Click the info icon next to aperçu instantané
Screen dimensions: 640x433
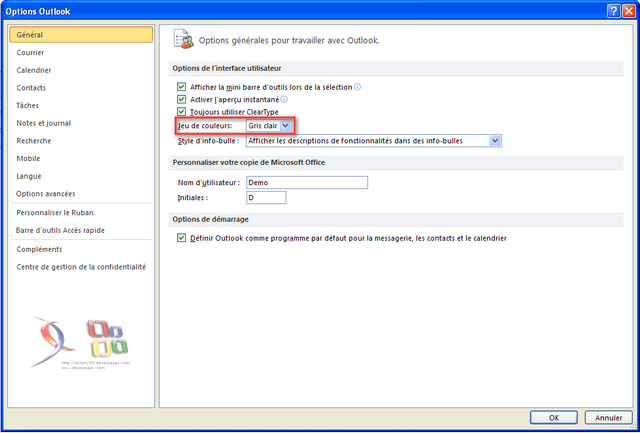click(284, 100)
